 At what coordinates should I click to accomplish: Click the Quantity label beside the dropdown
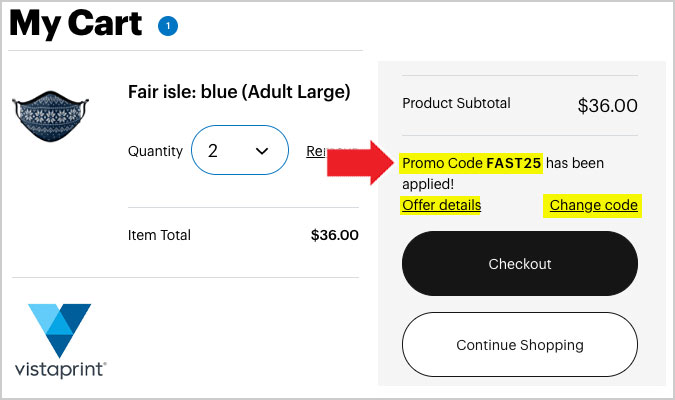155,151
